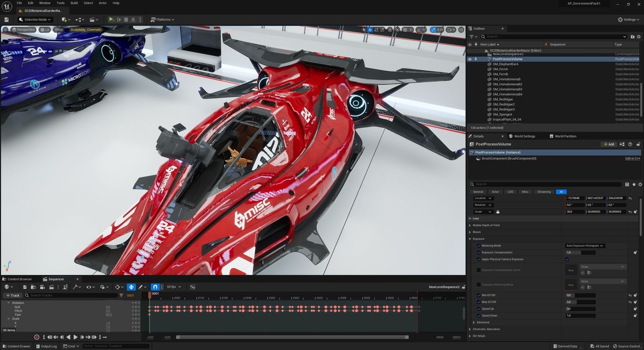Play the sequence forward in Sequencer
Viewport: 644px width, 350px height.
point(75,337)
